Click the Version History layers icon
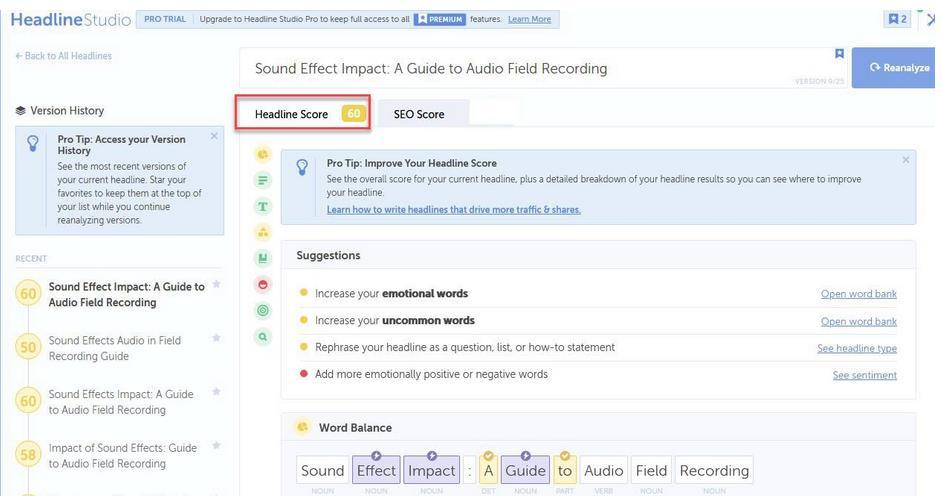 tap(20, 110)
